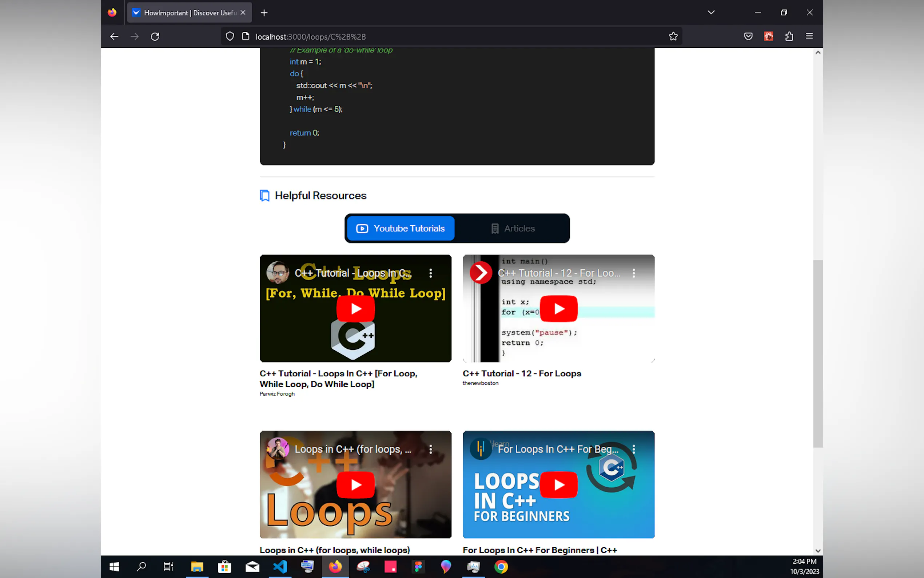Click the bookmark star icon in address bar
Screen dimensions: 924x578
coord(673,36)
